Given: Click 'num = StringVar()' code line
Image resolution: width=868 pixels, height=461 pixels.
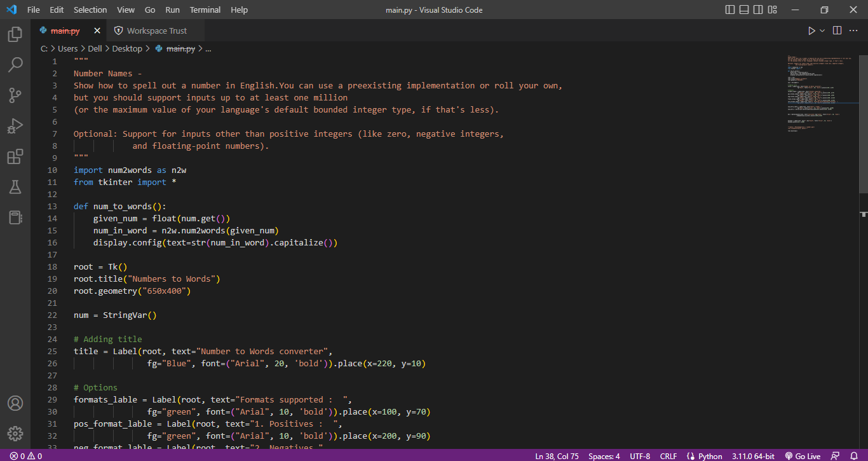Looking at the screenshot, I should (x=115, y=315).
